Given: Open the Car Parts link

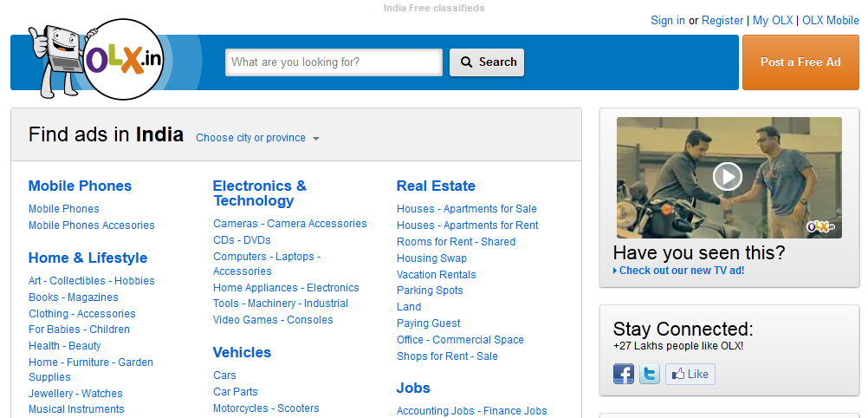Looking at the screenshot, I should click(236, 391).
